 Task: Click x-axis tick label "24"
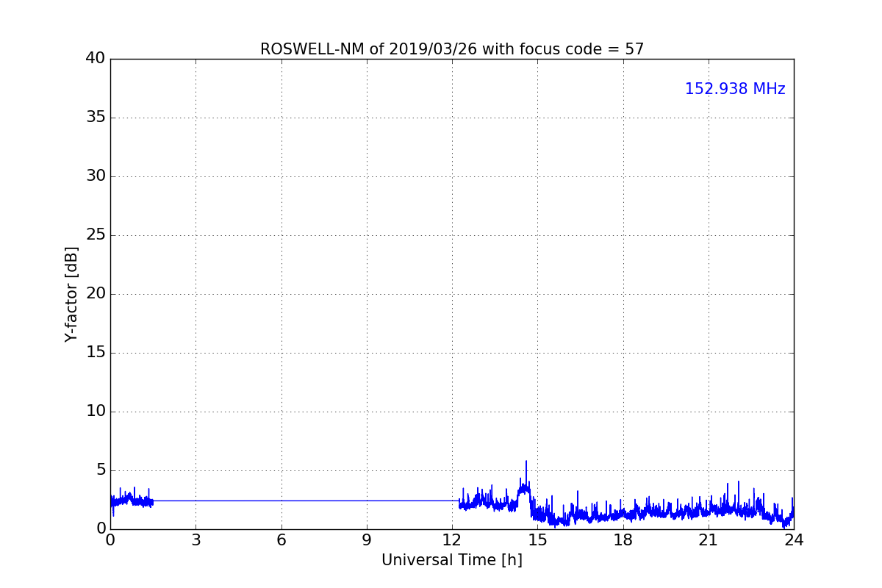[794, 540]
